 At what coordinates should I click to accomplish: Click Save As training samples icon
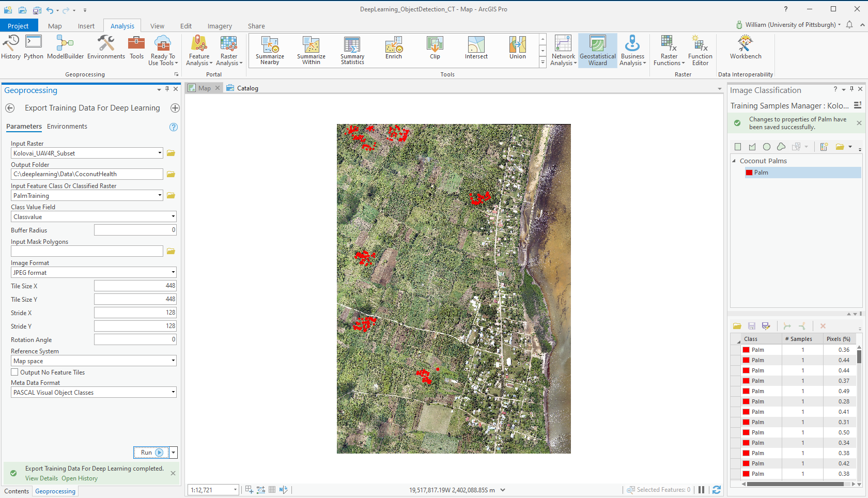[766, 326]
